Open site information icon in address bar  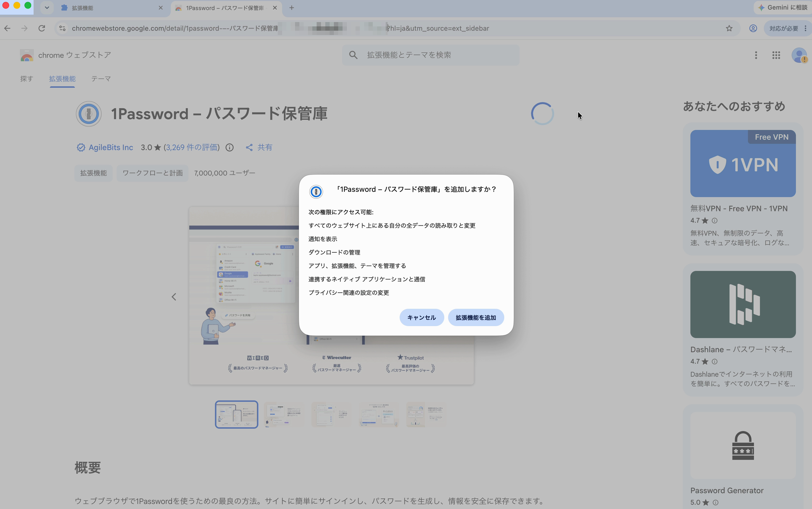pyautogui.click(x=62, y=28)
